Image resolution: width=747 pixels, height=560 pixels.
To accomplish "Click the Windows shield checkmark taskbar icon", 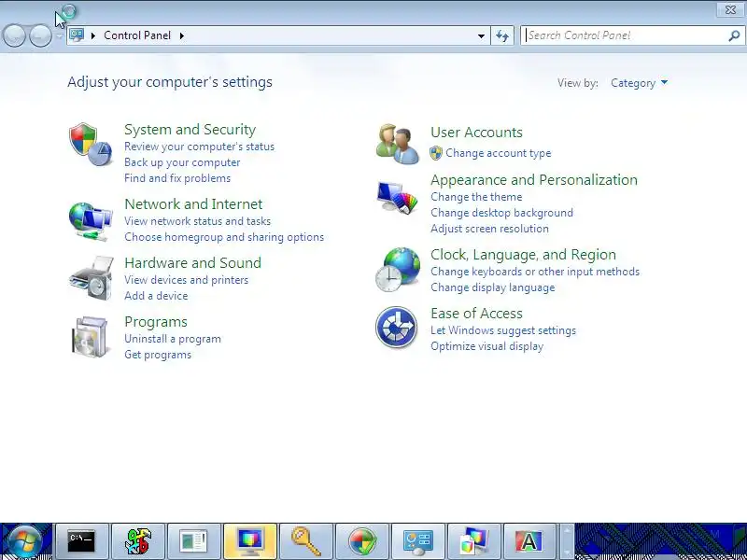I will (x=362, y=541).
